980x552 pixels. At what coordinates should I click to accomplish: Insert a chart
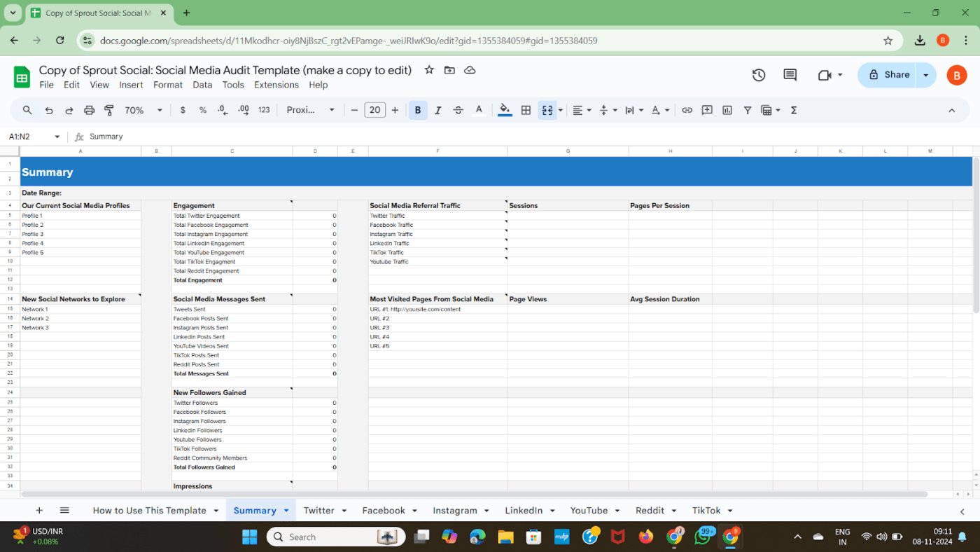click(x=727, y=110)
